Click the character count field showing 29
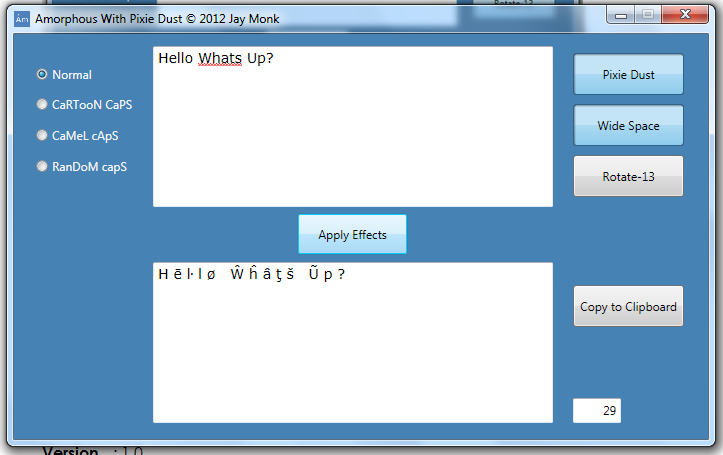Image resolution: width=723 pixels, height=455 pixels. point(597,410)
